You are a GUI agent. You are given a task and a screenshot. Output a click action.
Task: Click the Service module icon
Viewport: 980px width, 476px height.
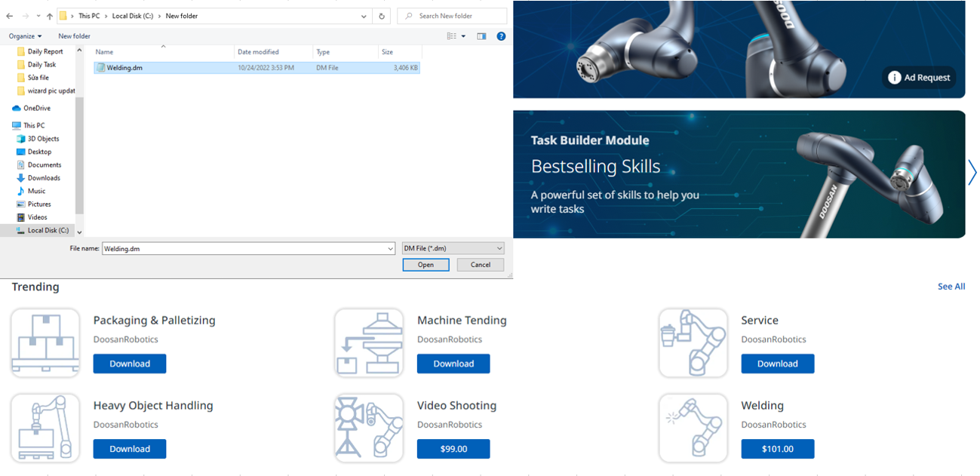coord(693,342)
